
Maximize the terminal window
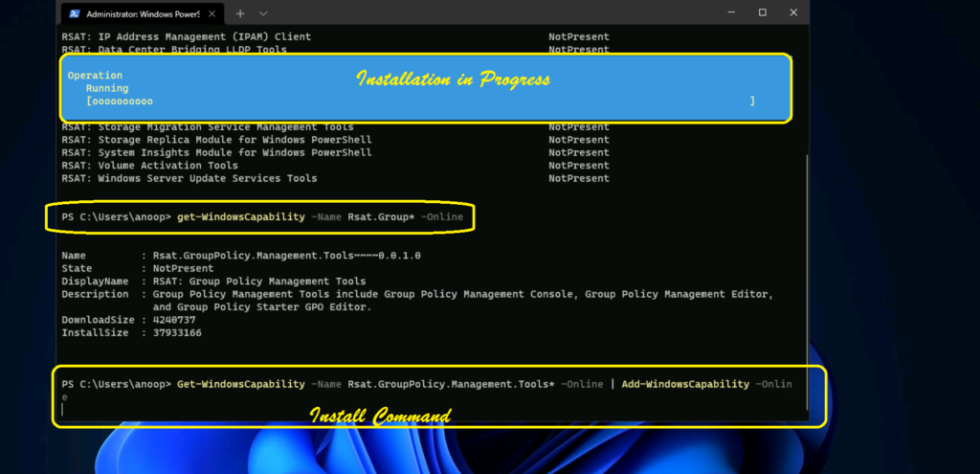(762, 13)
